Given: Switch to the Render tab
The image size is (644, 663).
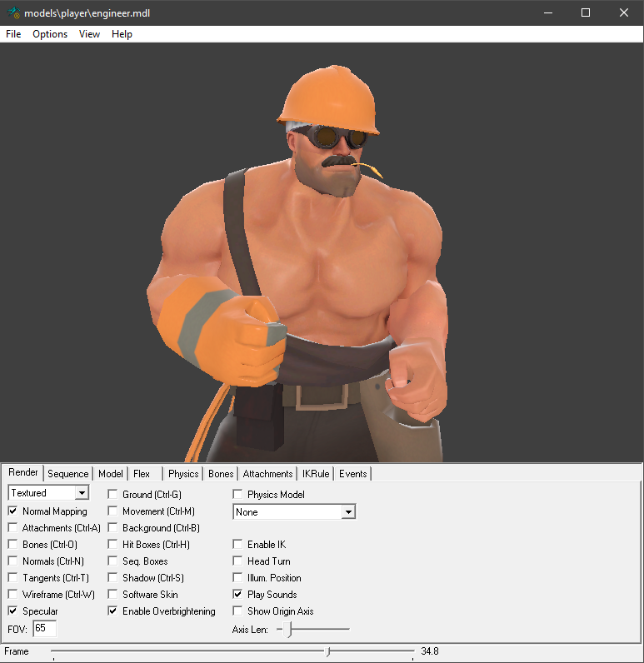Looking at the screenshot, I should (x=23, y=472).
